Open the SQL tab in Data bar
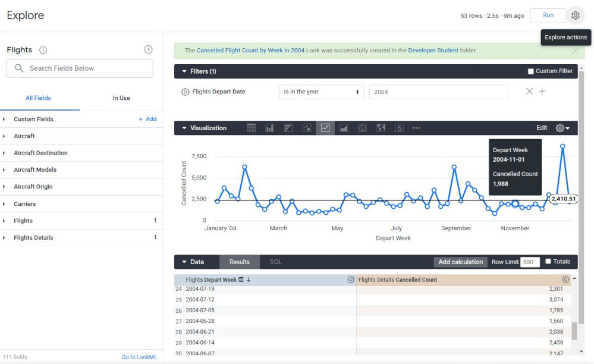594x364 pixels. tap(276, 262)
